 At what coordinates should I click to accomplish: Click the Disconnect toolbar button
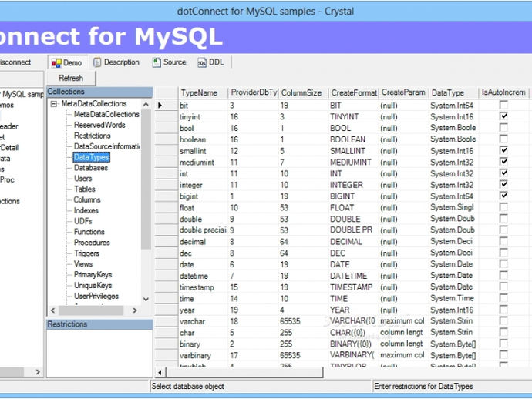pyautogui.click(x=15, y=62)
